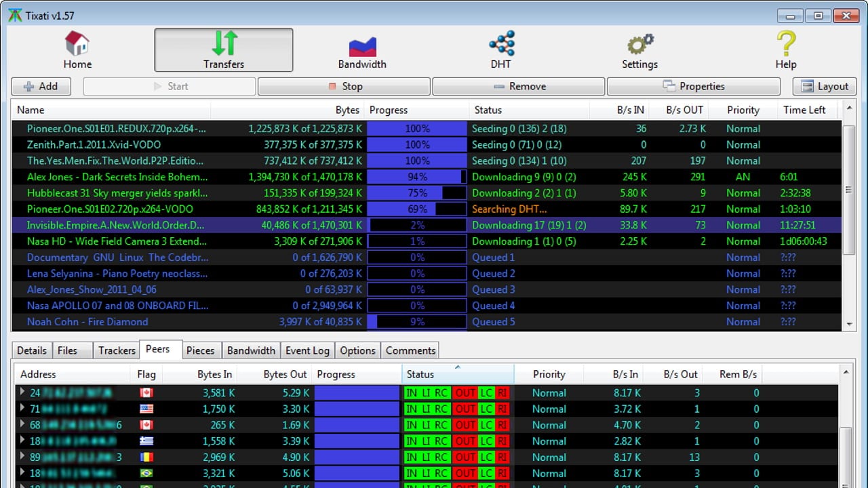Image resolution: width=868 pixels, height=488 pixels.
Task: Select the Transfers arrows icon
Action: point(224,43)
